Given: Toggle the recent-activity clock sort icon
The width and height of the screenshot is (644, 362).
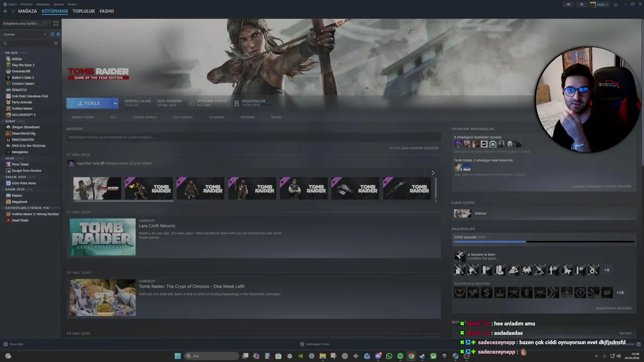Looking at the screenshot, I should (x=52, y=34).
